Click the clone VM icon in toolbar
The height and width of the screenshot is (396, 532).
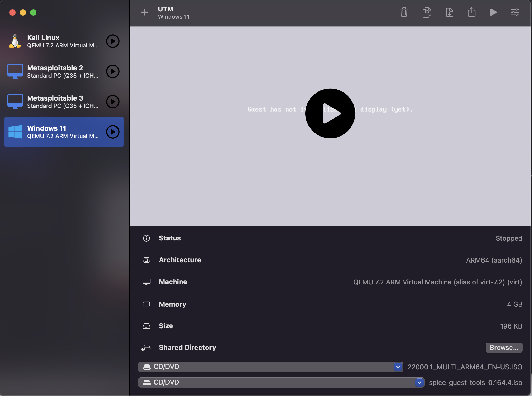426,12
